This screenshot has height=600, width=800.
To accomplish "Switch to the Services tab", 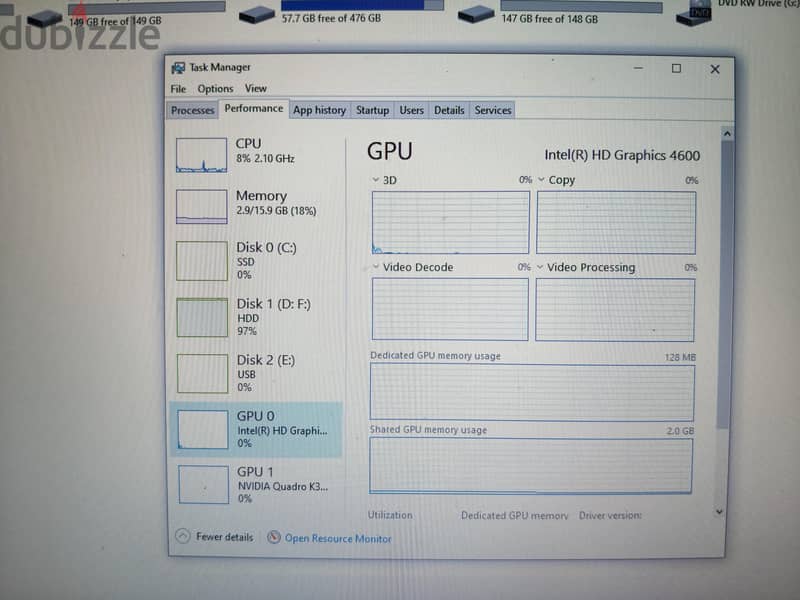I will pos(492,110).
